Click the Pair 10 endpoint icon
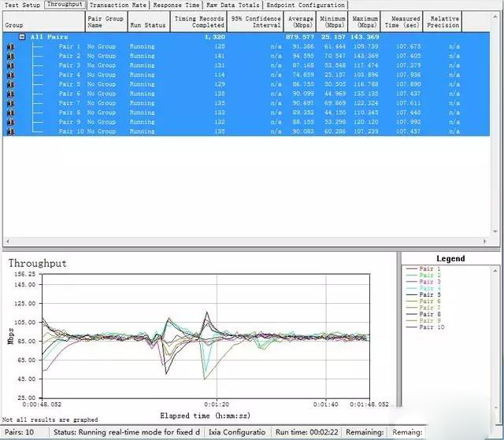 coord(10,131)
